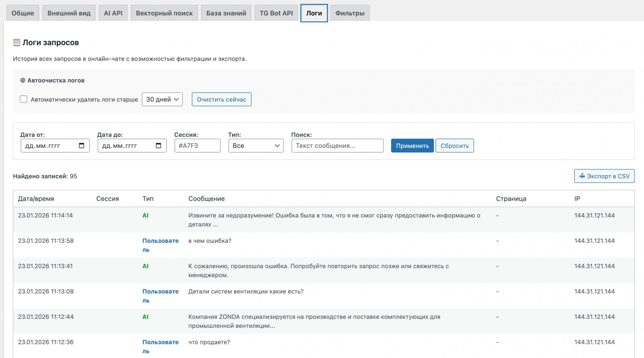Open the 'Внешний вид' tab
Image resolution: width=644 pixels, height=358 pixels.
point(69,13)
